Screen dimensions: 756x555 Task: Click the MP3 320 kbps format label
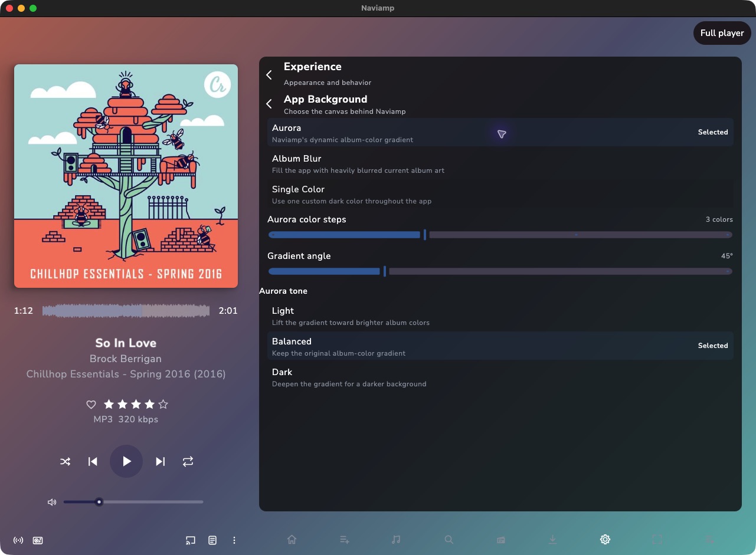[126, 420]
